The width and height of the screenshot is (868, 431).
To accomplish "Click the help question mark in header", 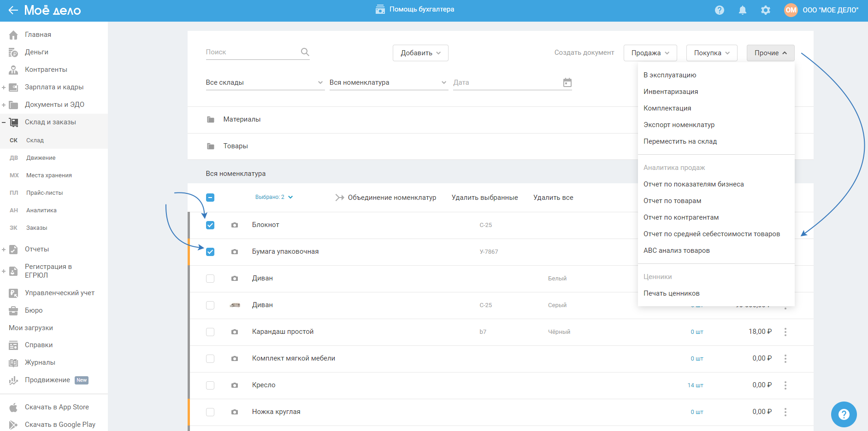I will tap(719, 10).
